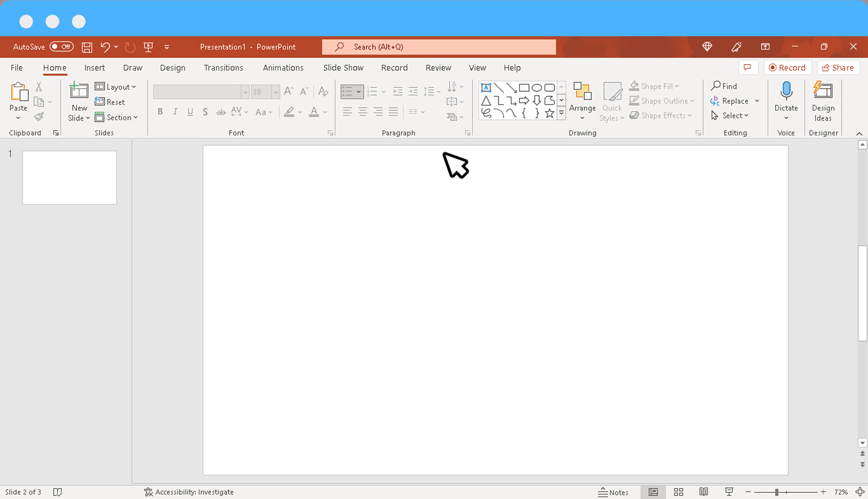Image resolution: width=868 pixels, height=499 pixels.
Task: Click the Center alignment icon
Action: 362,111
